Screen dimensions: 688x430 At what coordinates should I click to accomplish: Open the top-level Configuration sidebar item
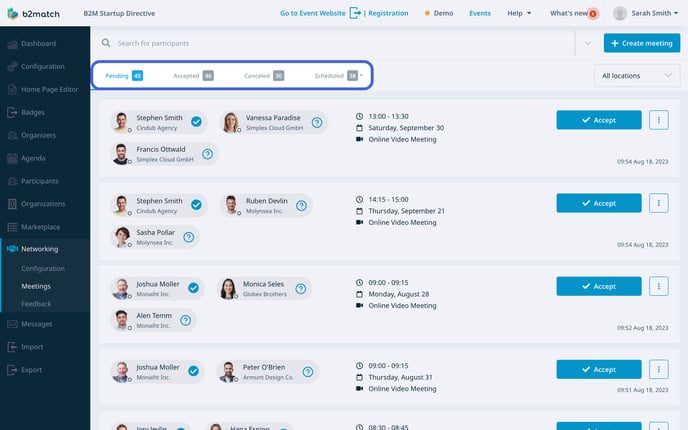click(x=42, y=66)
